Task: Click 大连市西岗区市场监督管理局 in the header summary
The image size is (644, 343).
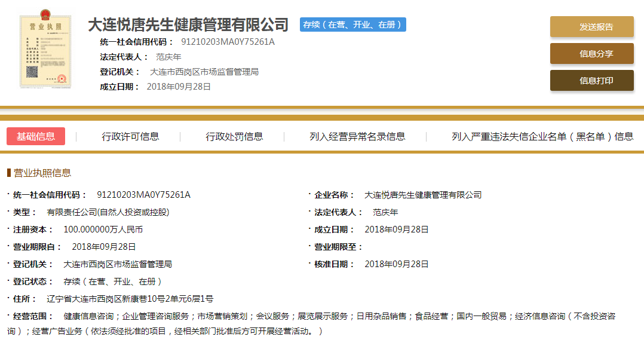Action: (x=204, y=72)
